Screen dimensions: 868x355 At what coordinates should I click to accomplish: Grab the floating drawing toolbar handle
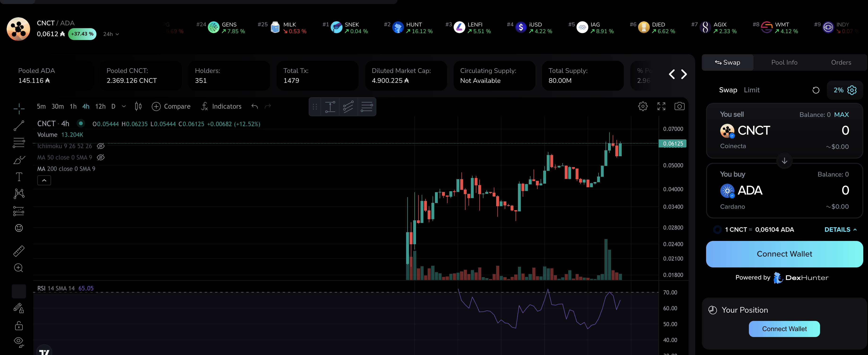click(315, 107)
